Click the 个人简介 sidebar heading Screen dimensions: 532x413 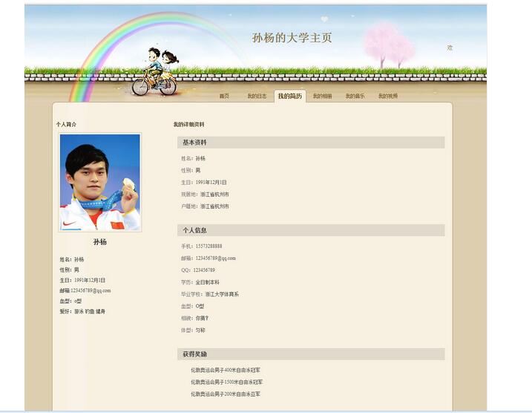(66, 124)
